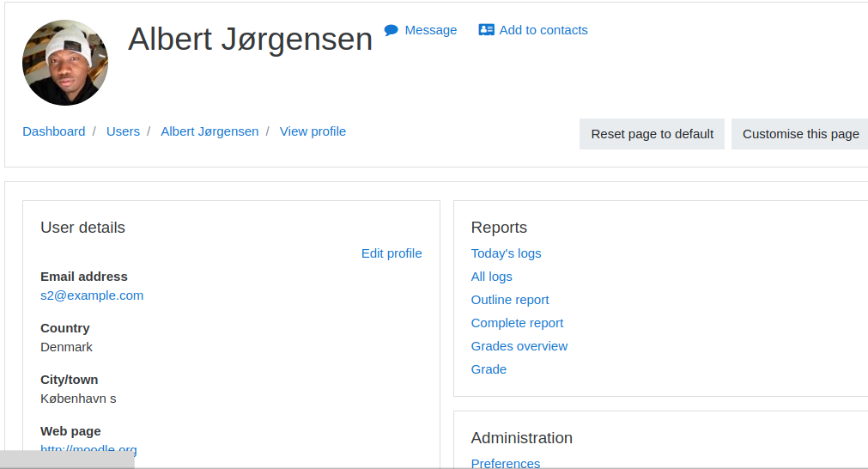868x469 pixels.
Task: Click Customise this page button
Action: click(800, 134)
